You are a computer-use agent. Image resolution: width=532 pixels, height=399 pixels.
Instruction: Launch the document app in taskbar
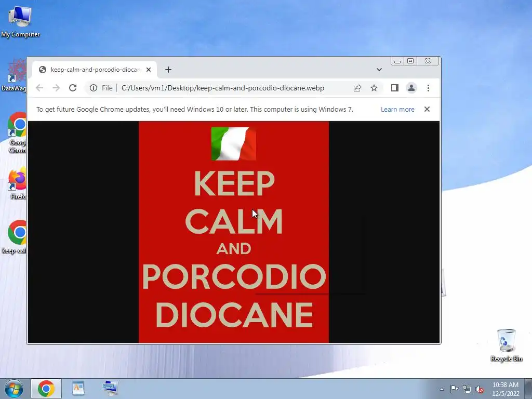pyautogui.click(x=78, y=389)
